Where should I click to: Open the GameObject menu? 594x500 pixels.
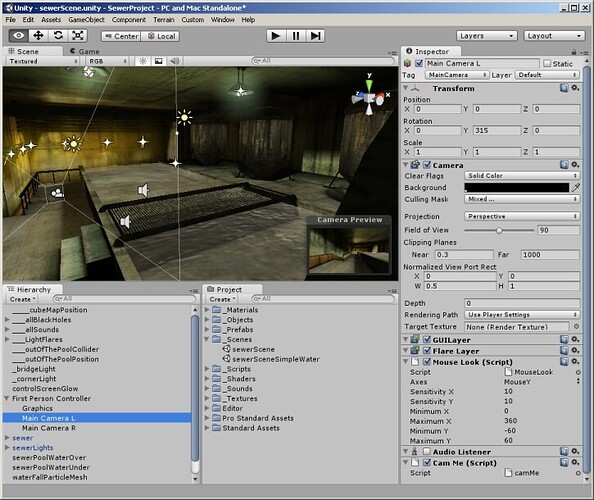pos(86,20)
